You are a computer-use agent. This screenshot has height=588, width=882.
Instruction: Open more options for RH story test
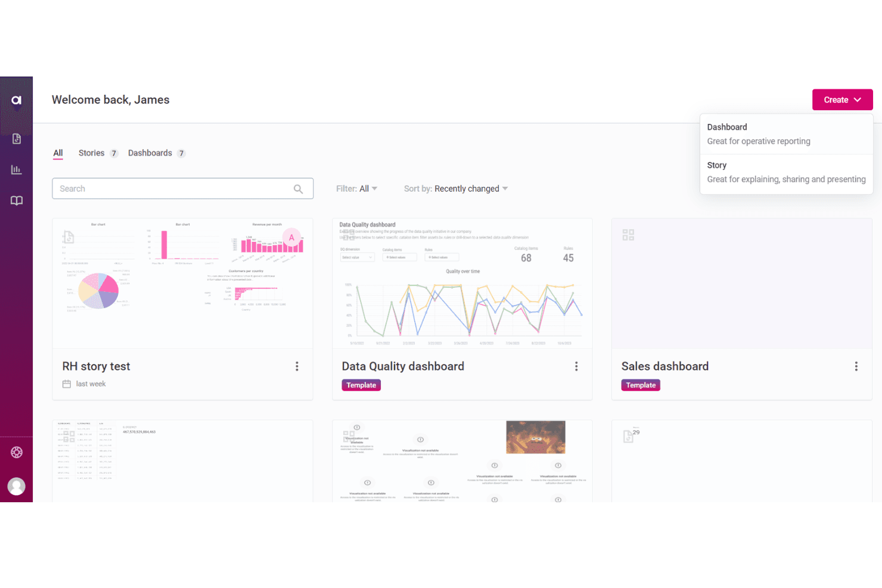coord(297,366)
